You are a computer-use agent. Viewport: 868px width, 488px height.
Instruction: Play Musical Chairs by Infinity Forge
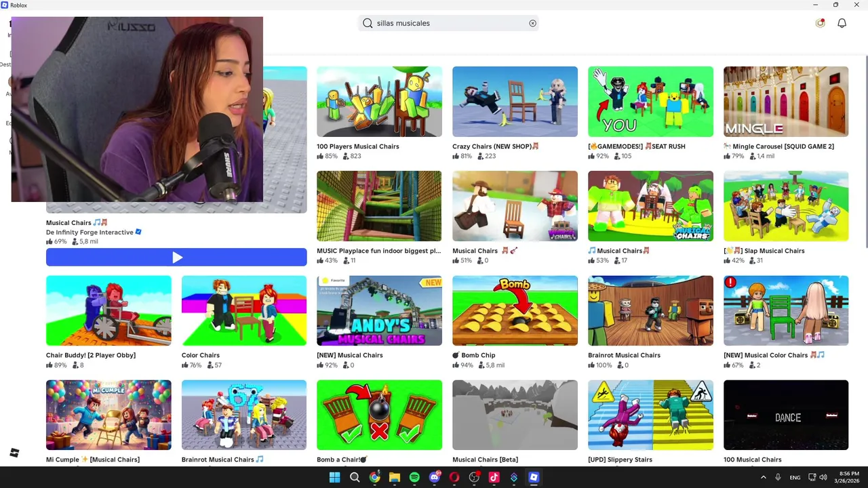coord(176,258)
